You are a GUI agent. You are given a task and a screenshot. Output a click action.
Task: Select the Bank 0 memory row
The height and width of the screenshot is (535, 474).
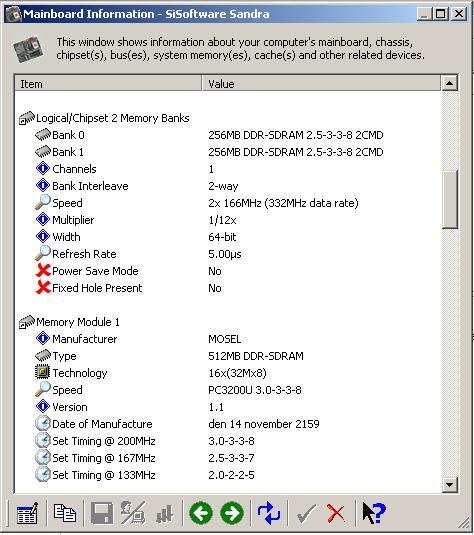228,135
